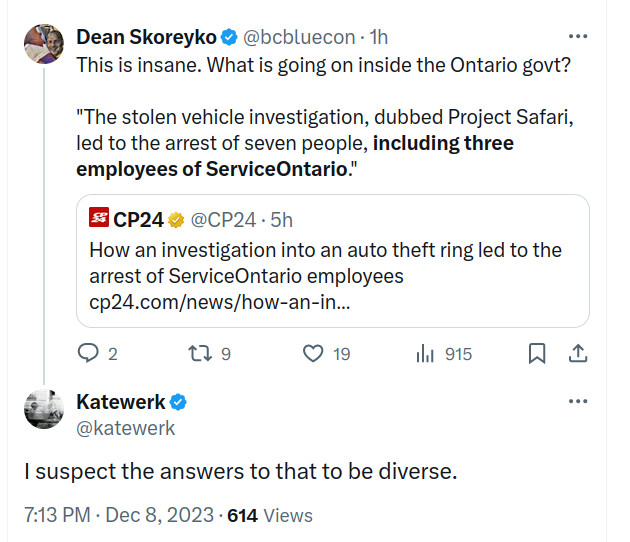
Task: Visit Dean Skoreyko's profile name link
Action: 145,37
